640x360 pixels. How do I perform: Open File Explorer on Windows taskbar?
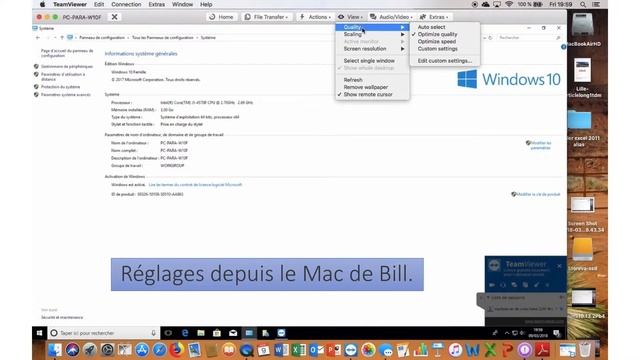pos(201,333)
